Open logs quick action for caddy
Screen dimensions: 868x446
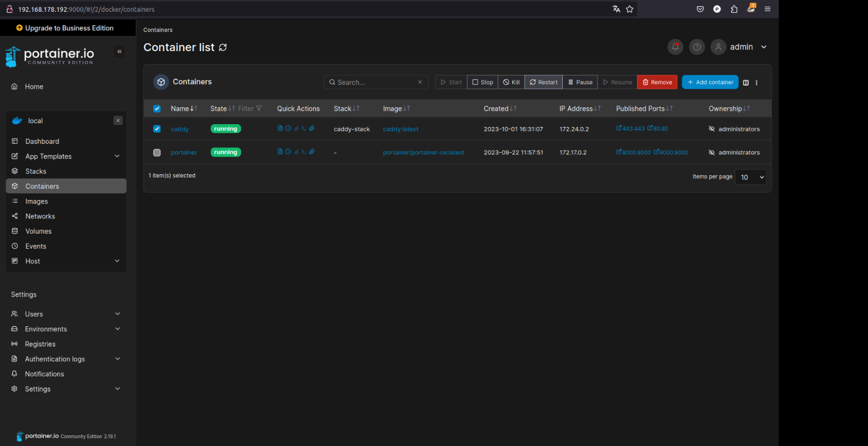[x=280, y=129]
